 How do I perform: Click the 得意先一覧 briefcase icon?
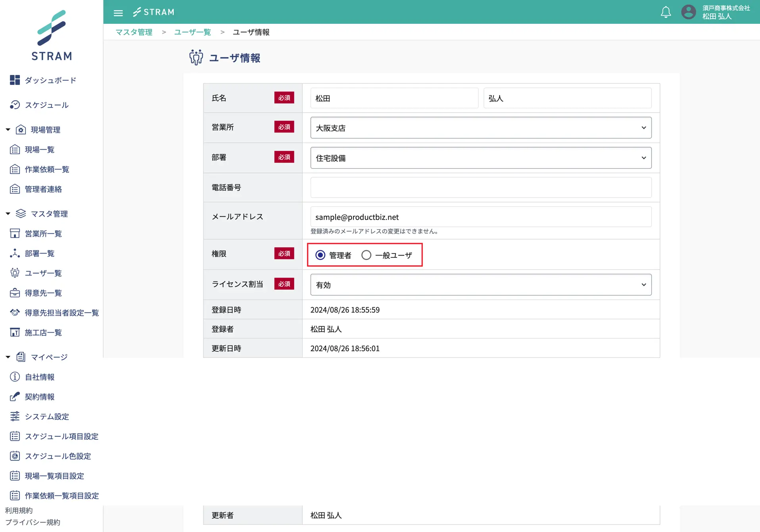pos(15,293)
